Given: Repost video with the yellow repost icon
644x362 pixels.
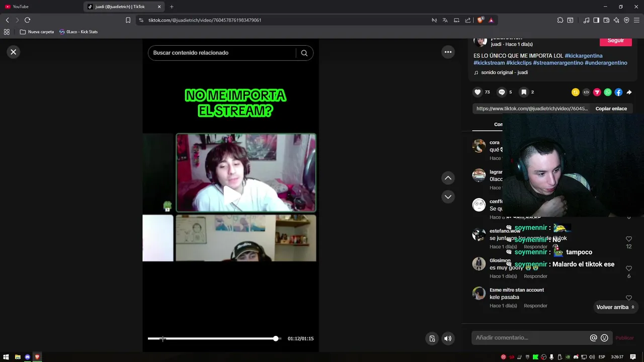Looking at the screenshot, I should pos(576,92).
